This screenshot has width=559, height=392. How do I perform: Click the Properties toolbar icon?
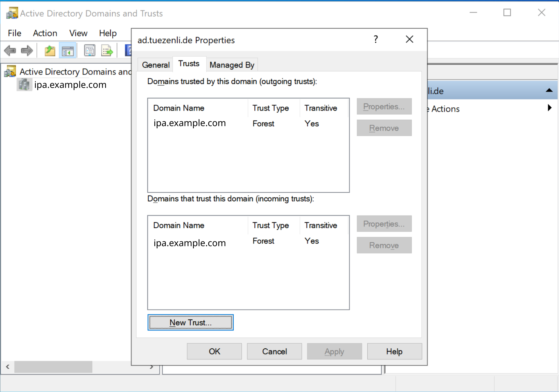click(x=89, y=51)
